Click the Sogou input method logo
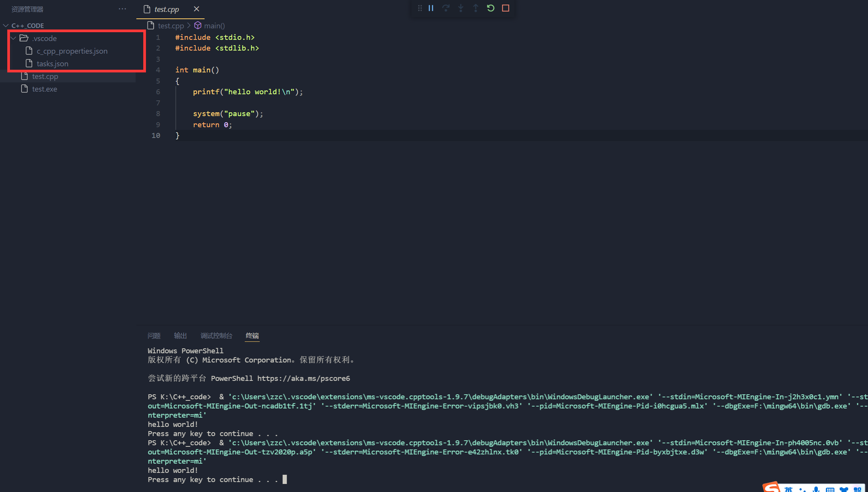Screen dimensions: 868x492 coord(771,487)
